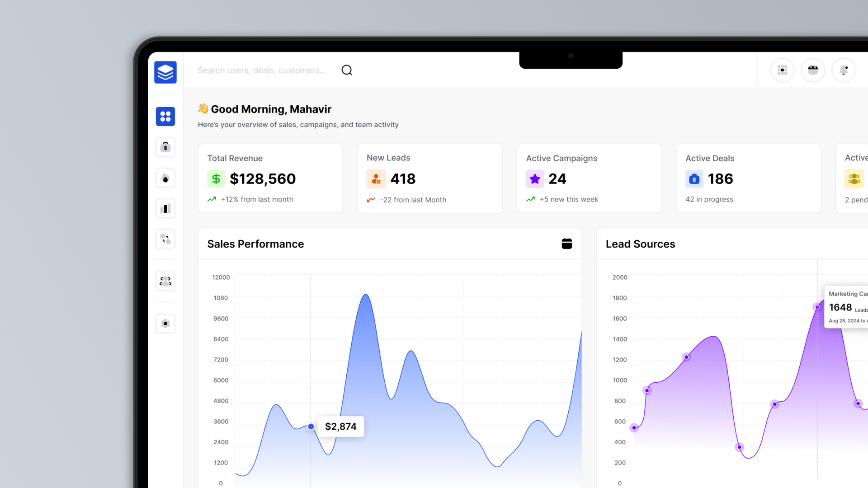Click the green dollar icon in Total Revenue
The width and height of the screenshot is (868, 488).
click(x=216, y=179)
